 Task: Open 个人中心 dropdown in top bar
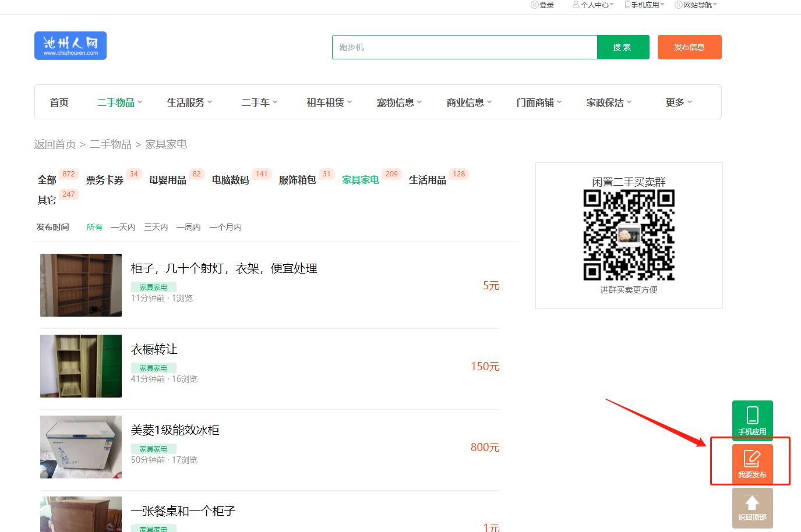coord(593,5)
